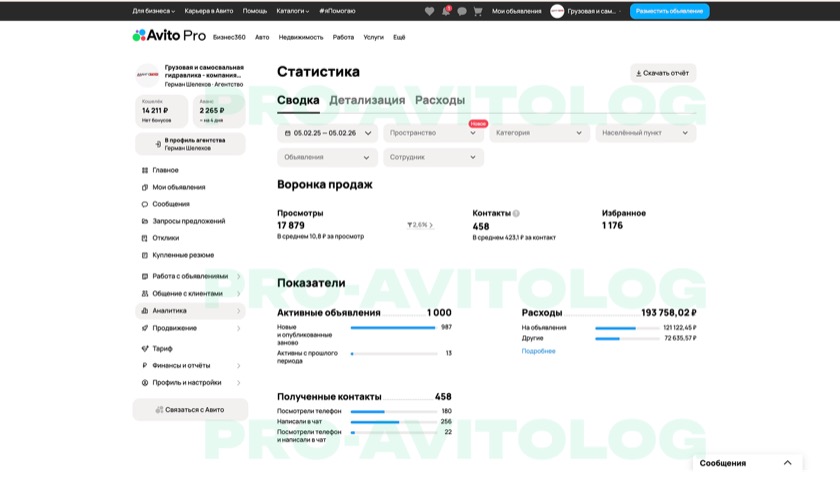The image size is (840, 479).
Task: Click the Продвижение rocket icon
Action: (145, 328)
